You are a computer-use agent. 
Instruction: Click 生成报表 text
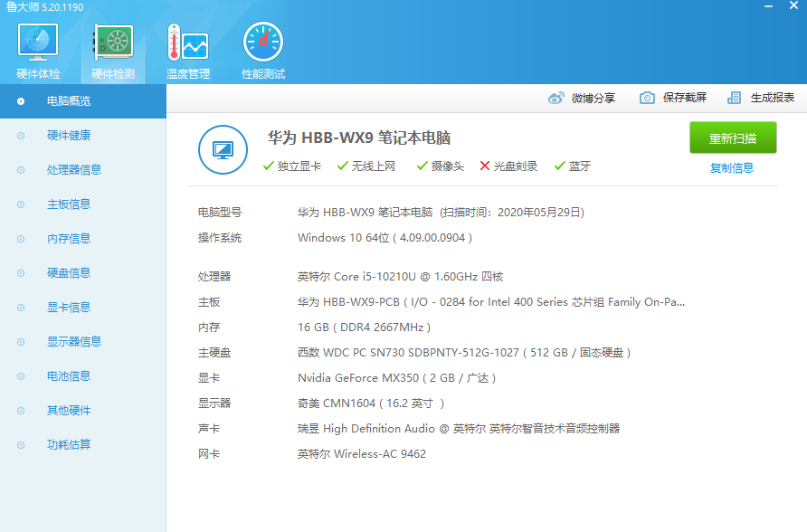773,98
